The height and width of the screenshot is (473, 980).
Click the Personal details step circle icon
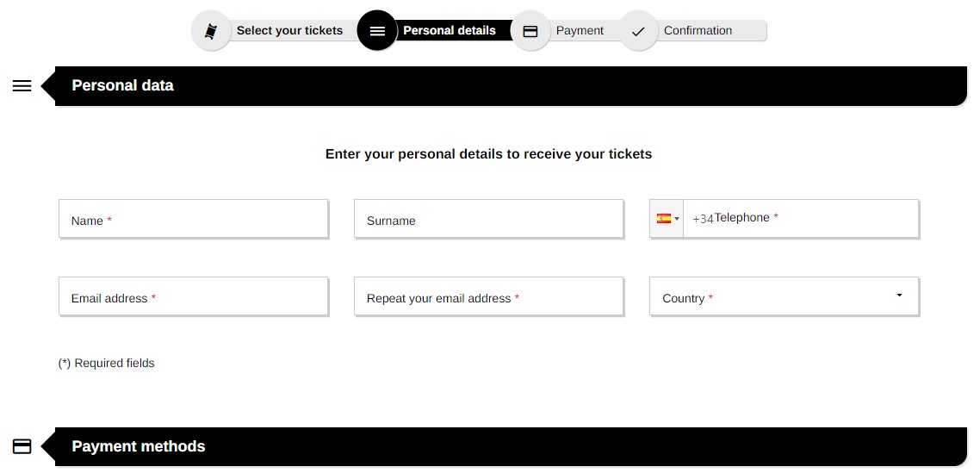click(377, 31)
